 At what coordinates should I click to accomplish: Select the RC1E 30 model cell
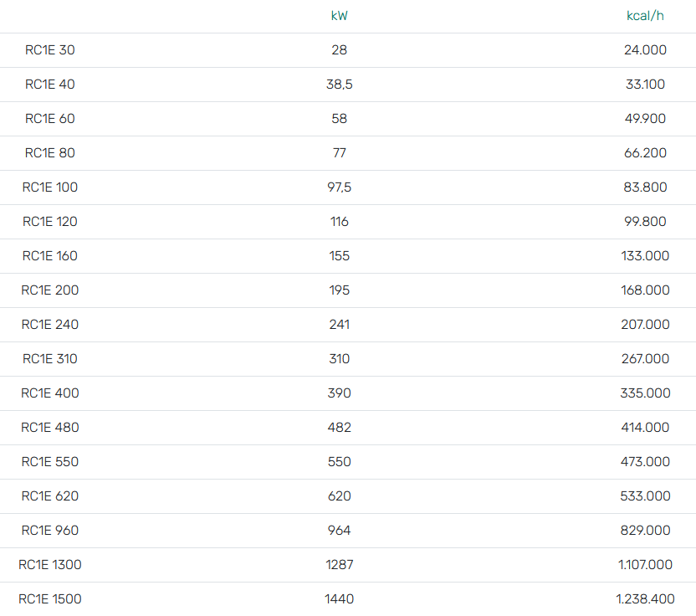(x=50, y=50)
